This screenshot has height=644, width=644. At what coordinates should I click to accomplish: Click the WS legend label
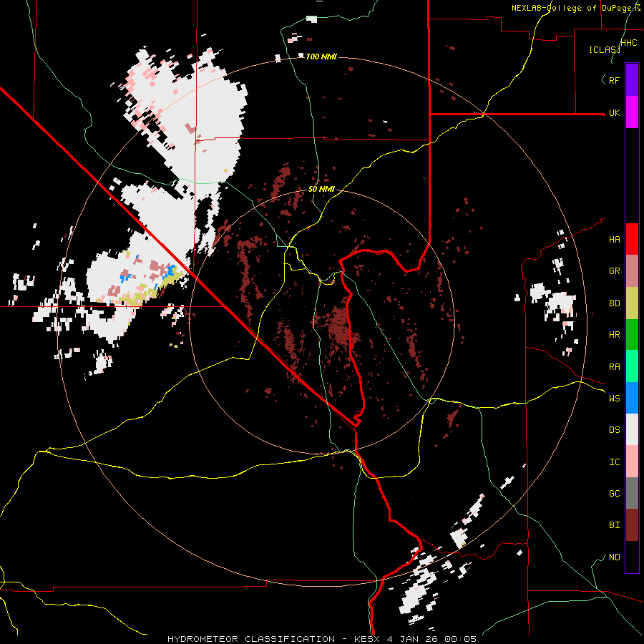point(614,399)
